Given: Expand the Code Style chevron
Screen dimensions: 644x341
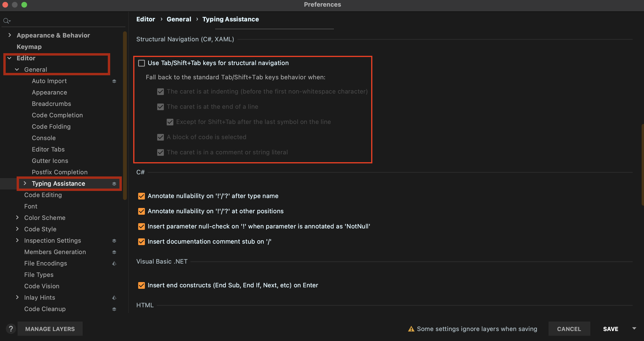Looking at the screenshot, I should click(17, 229).
